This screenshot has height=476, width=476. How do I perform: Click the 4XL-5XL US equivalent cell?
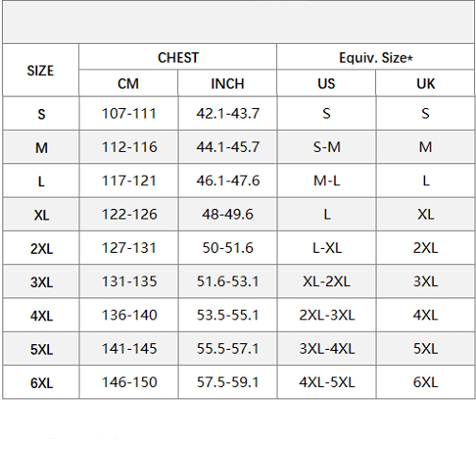[327, 382]
